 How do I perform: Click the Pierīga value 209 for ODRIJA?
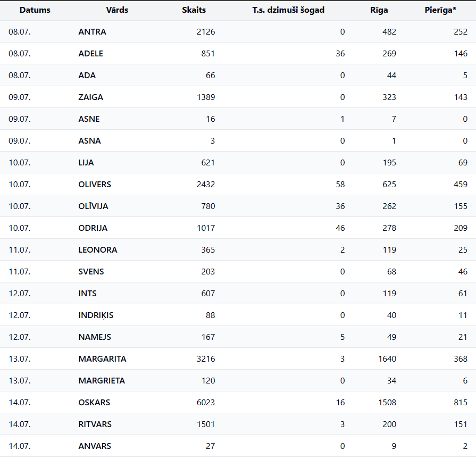pos(461,228)
